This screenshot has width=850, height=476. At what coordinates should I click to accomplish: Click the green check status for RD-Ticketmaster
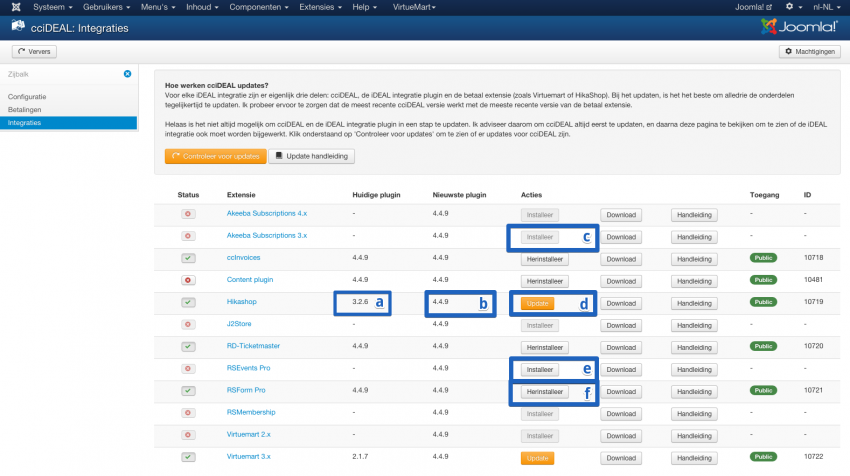click(188, 346)
